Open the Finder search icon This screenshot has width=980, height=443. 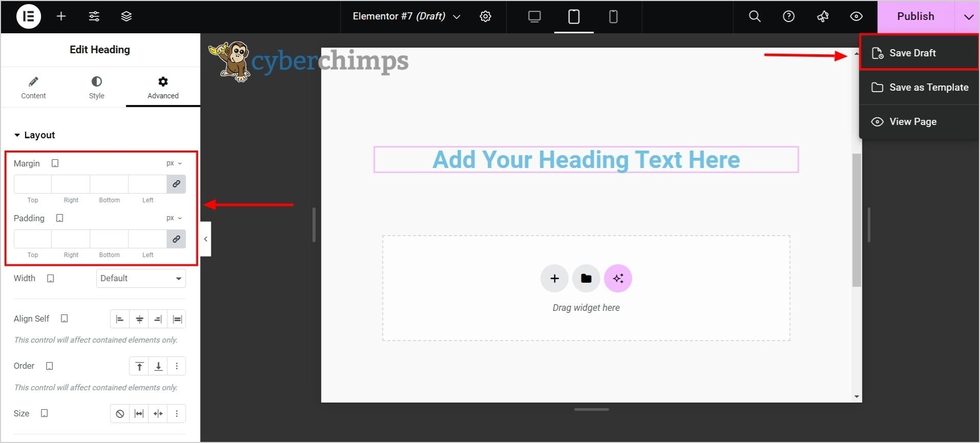[x=754, y=16]
